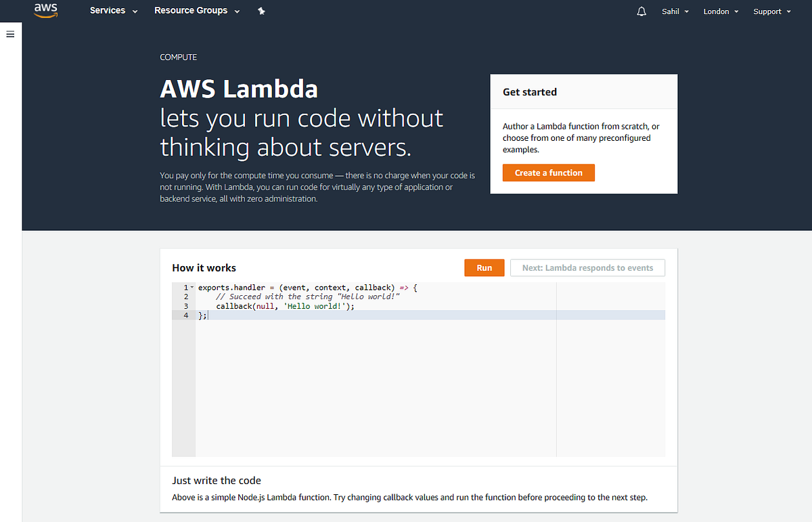Click line number 2 in the gutter
812x522 pixels.
point(185,297)
